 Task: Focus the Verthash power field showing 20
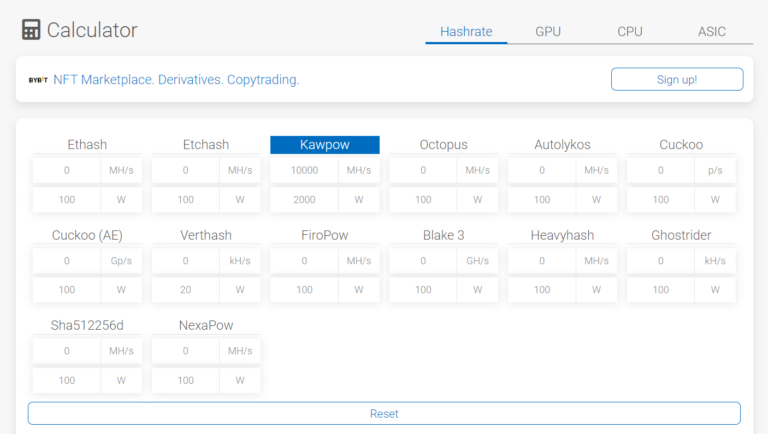coord(185,289)
